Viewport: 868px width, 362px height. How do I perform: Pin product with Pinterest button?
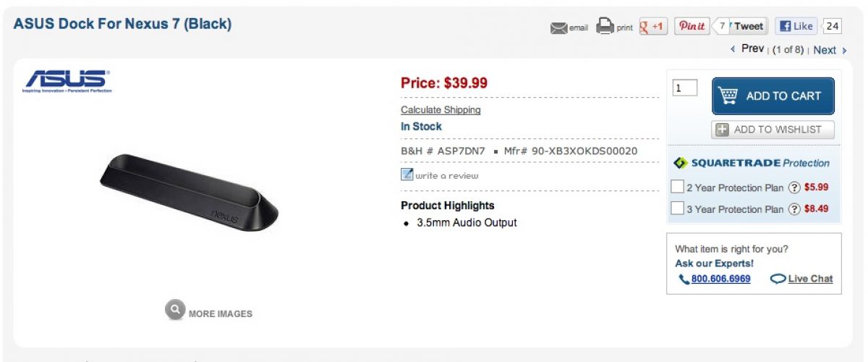tap(692, 27)
